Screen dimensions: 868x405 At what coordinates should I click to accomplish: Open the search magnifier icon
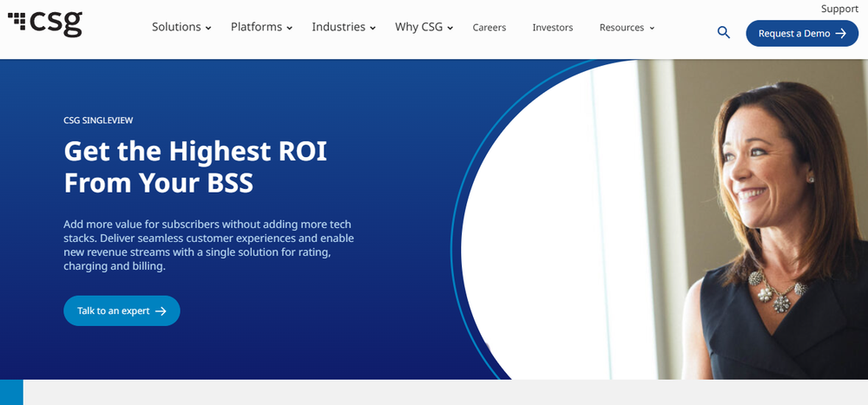(x=724, y=33)
